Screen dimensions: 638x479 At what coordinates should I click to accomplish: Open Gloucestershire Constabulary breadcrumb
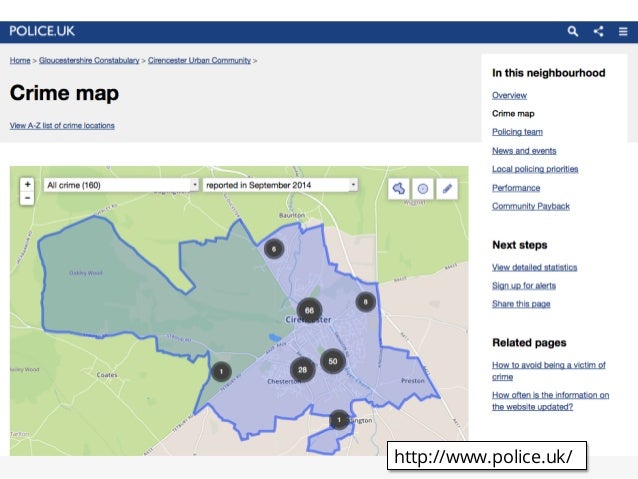pyautogui.click(x=89, y=60)
